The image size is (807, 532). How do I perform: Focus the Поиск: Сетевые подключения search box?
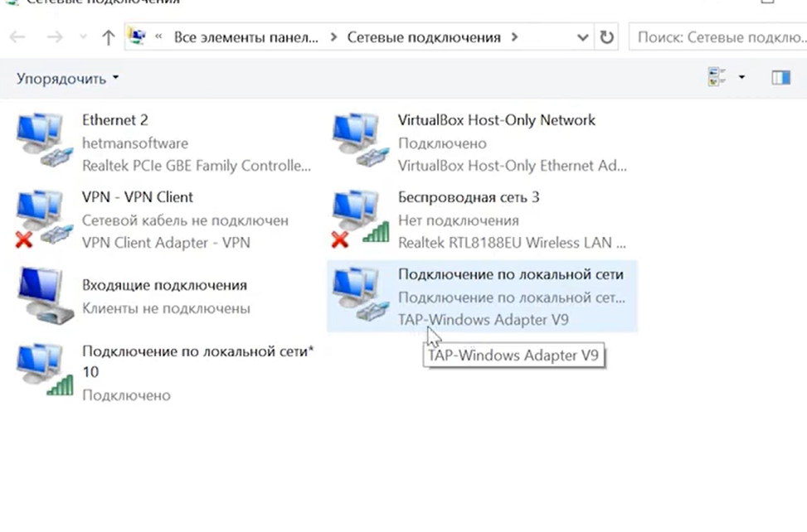pos(718,37)
